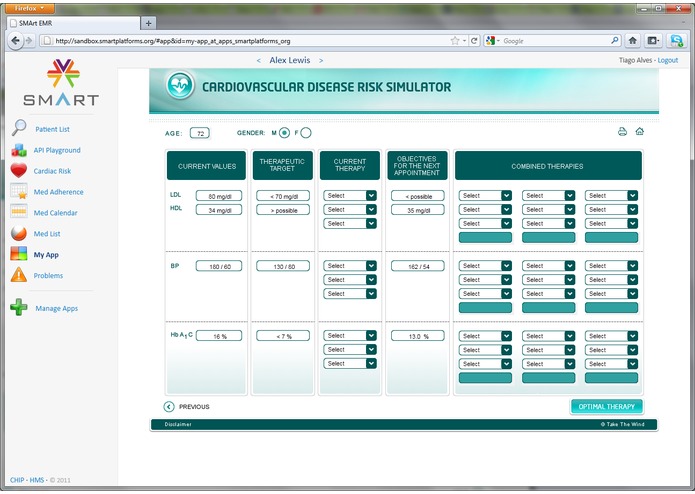Go back with the browser back arrow
The height and width of the screenshot is (494, 695).
coord(16,41)
